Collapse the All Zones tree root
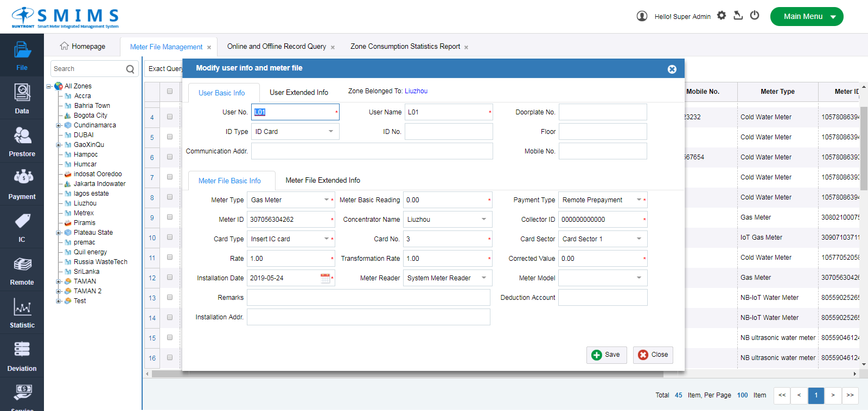This screenshot has width=868, height=411. 49,86
